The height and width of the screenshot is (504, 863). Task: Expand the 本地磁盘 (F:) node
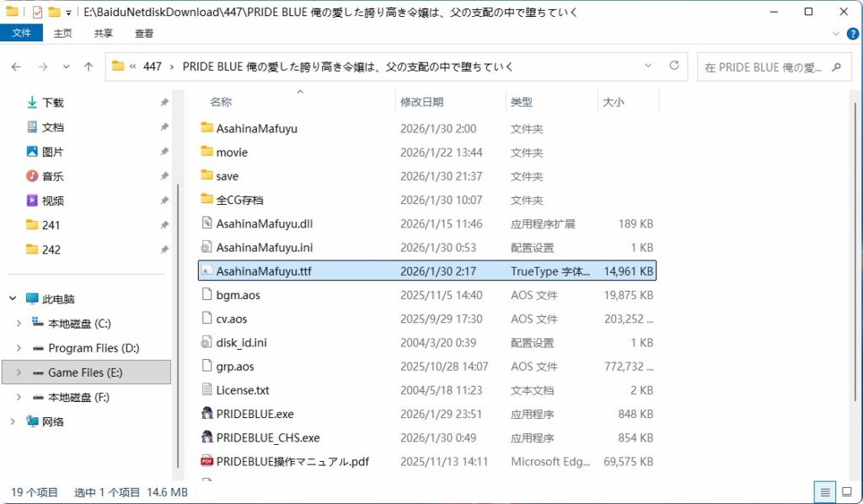(19, 397)
